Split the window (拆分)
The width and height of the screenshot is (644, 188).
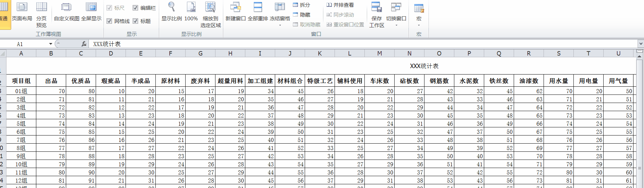tap(302, 5)
